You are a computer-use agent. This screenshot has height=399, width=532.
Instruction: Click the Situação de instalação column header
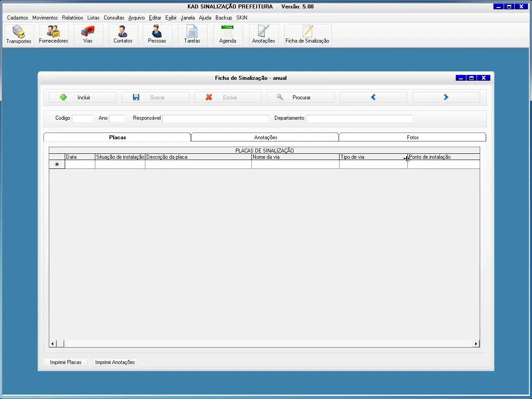(x=120, y=157)
